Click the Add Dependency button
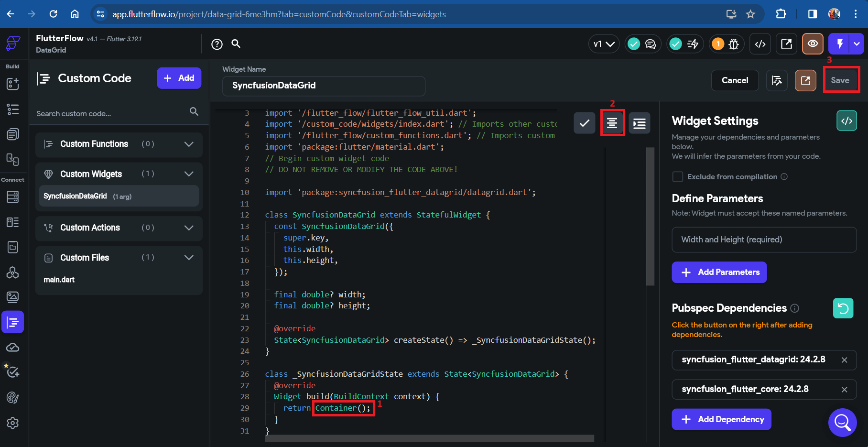 pyautogui.click(x=721, y=419)
